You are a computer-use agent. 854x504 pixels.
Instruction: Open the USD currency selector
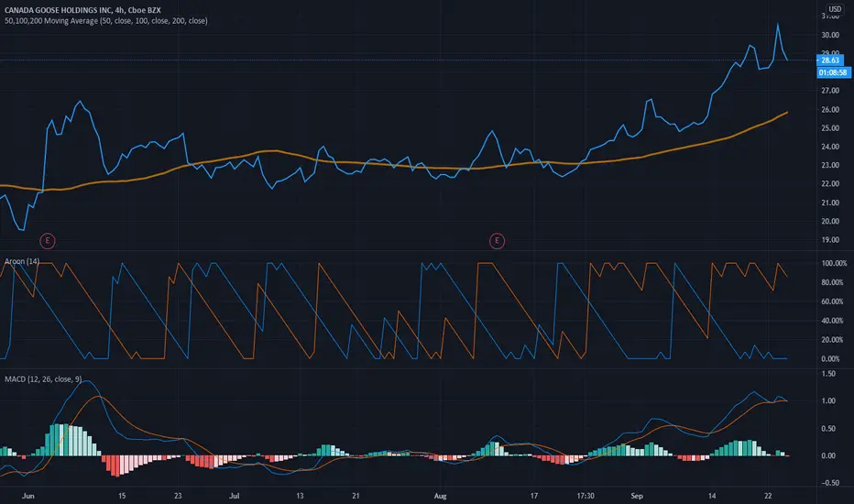[835, 9]
